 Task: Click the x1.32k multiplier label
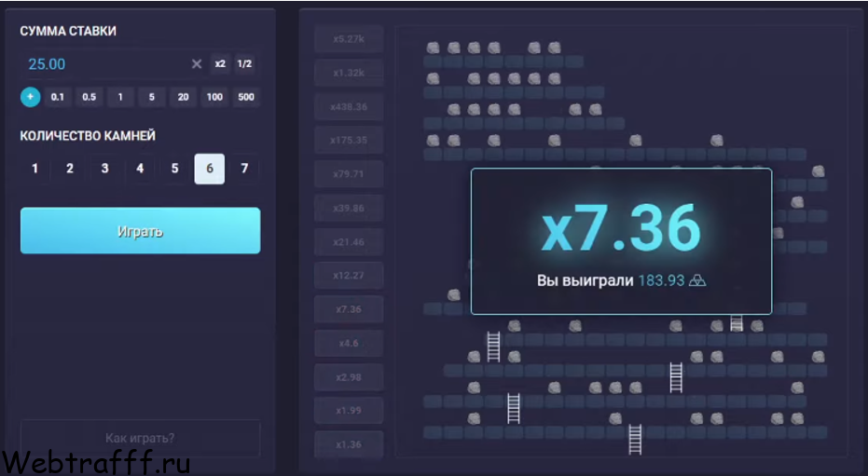tap(349, 73)
